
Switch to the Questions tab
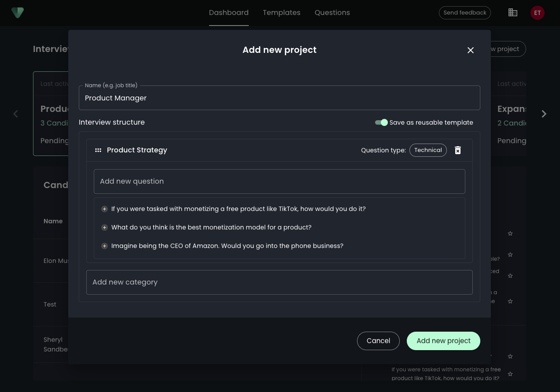pos(332,13)
